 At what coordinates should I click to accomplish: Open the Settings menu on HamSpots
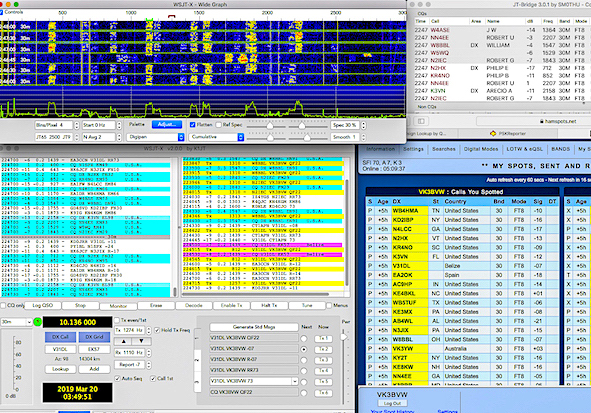[x=413, y=149]
